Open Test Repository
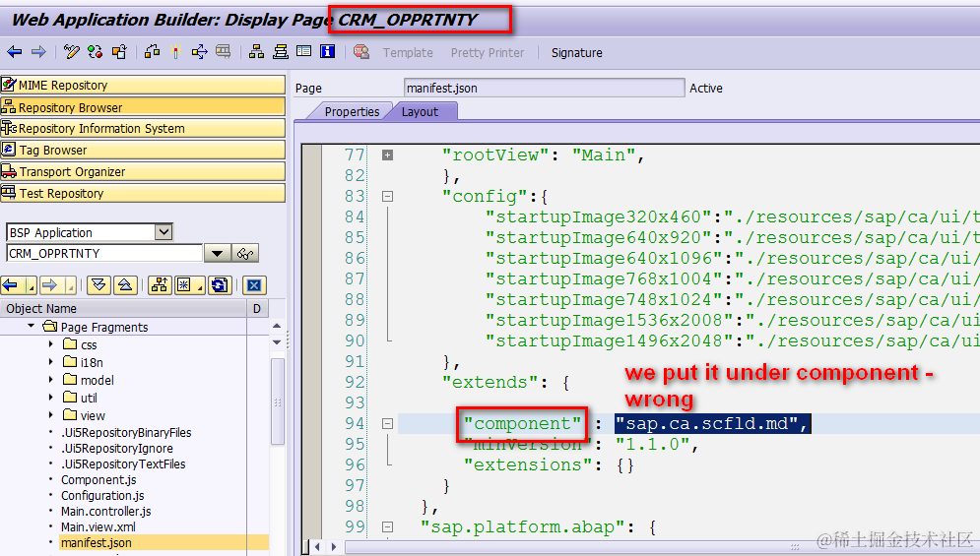Viewport: 980px width, 556px height. click(x=143, y=193)
